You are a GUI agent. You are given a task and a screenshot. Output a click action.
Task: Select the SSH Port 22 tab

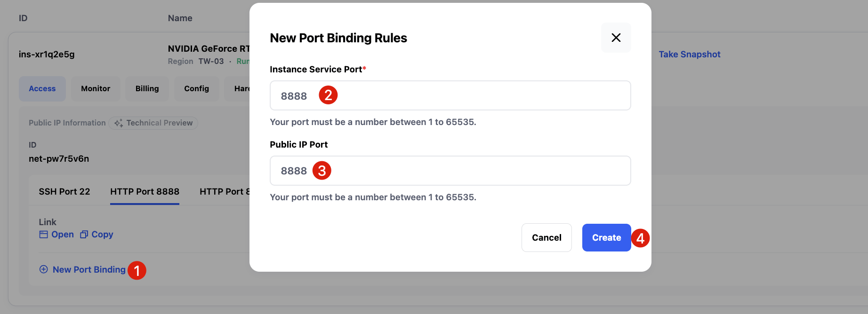coord(64,192)
